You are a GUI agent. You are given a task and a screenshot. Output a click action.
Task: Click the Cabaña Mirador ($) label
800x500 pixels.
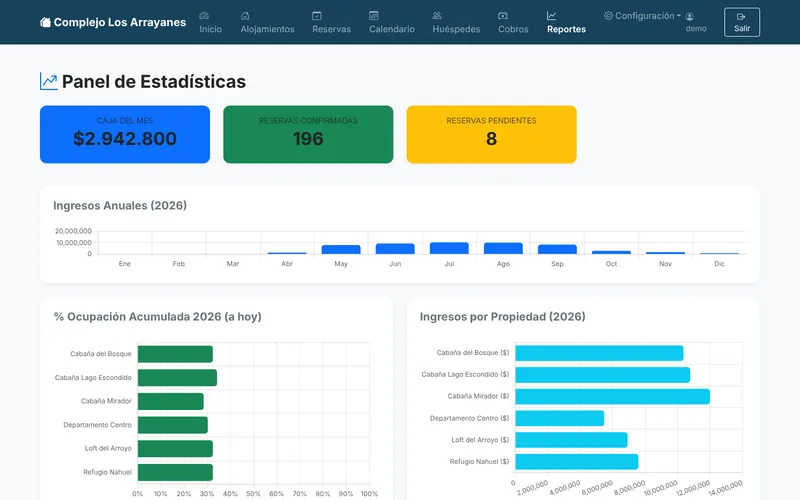tap(479, 396)
